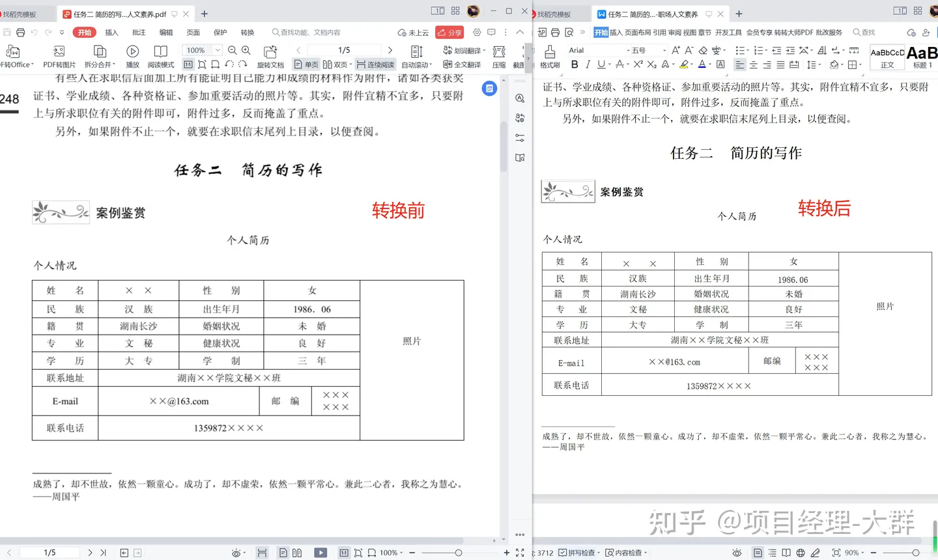
Task: Toggle eye-protection icon in PDF status bar
Action: tap(237, 552)
